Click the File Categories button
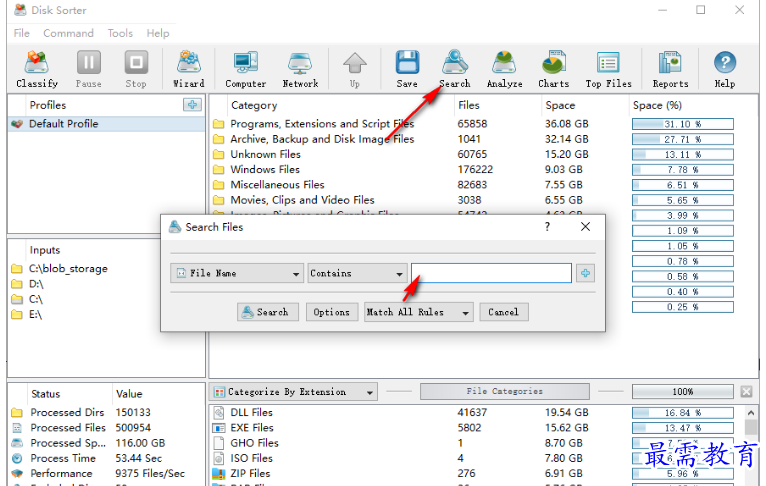The height and width of the screenshot is (486, 766). pos(505,391)
